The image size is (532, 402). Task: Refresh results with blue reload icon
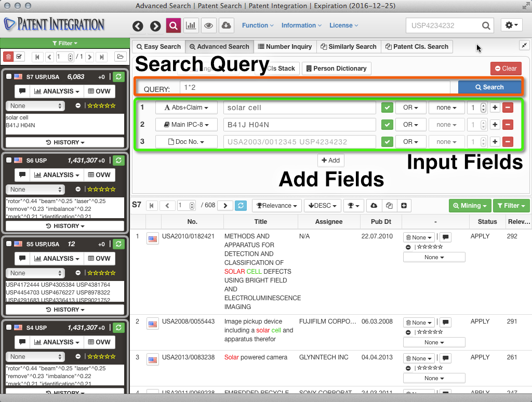(x=241, y=205)
